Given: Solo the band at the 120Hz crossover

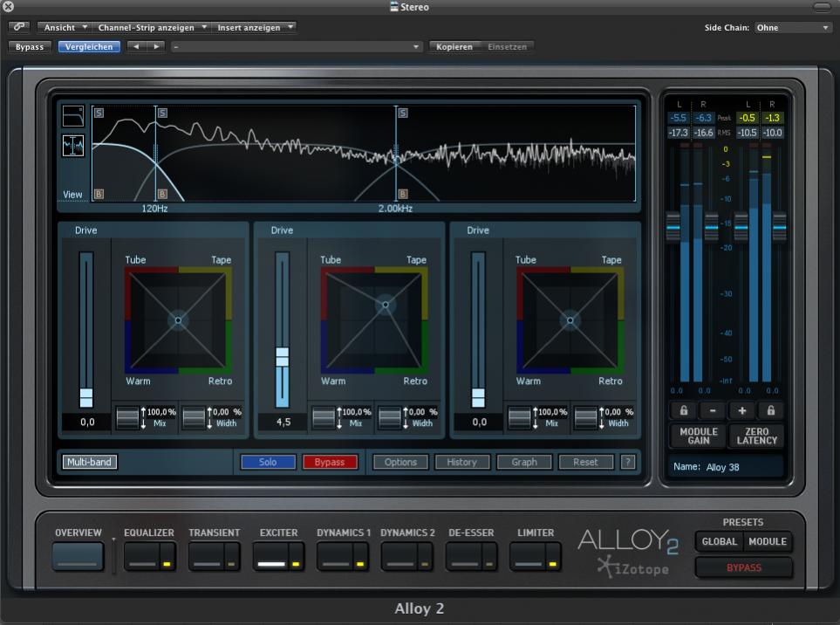Looking at the screenshot, I should pyautogui.click(x=161, y=113).
